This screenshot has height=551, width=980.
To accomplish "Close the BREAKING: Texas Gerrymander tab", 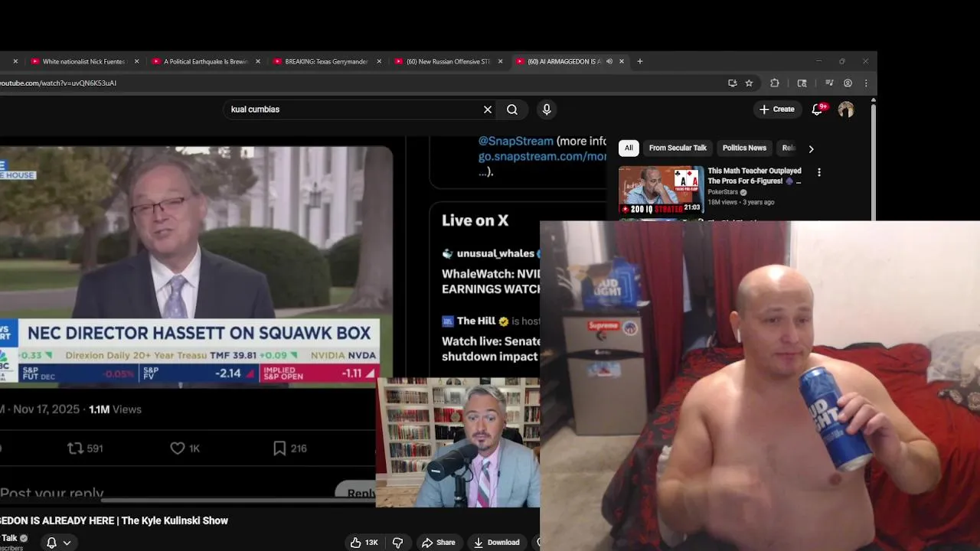I will point(379,61).
